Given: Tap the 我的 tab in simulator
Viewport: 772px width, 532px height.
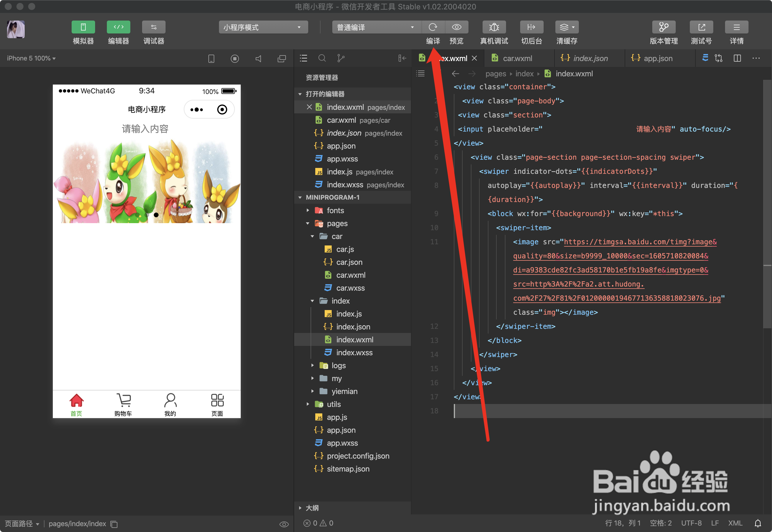Looking at the screenshot, I should coord(170,404).
